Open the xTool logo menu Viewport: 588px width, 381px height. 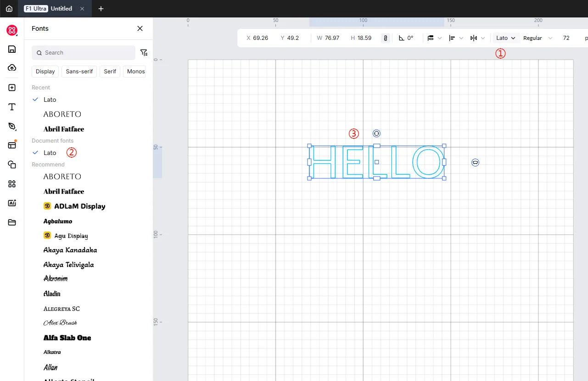click(12, 30)
